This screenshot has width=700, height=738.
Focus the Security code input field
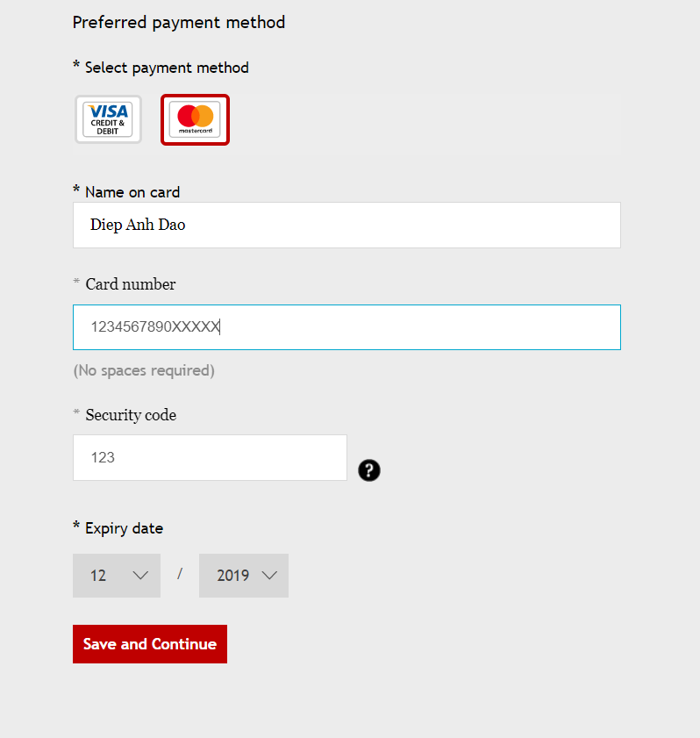tap(210, 457)
